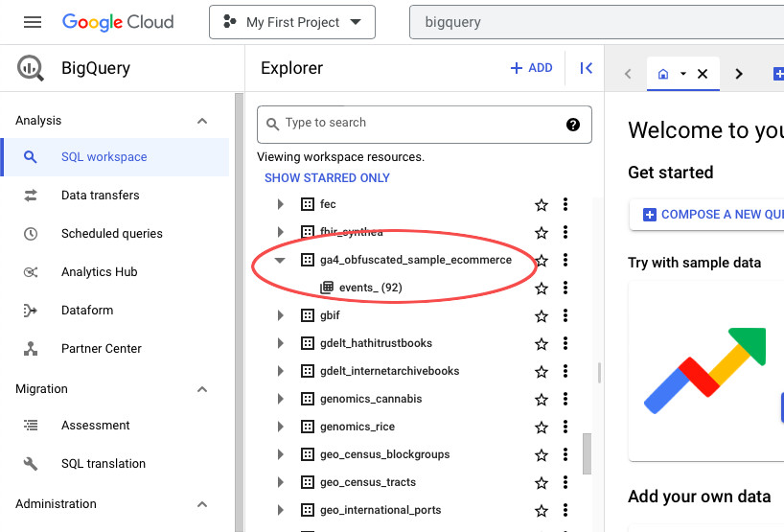Open the hamburger navigation menu
The image size is (784, 532).
pos(33,22)
